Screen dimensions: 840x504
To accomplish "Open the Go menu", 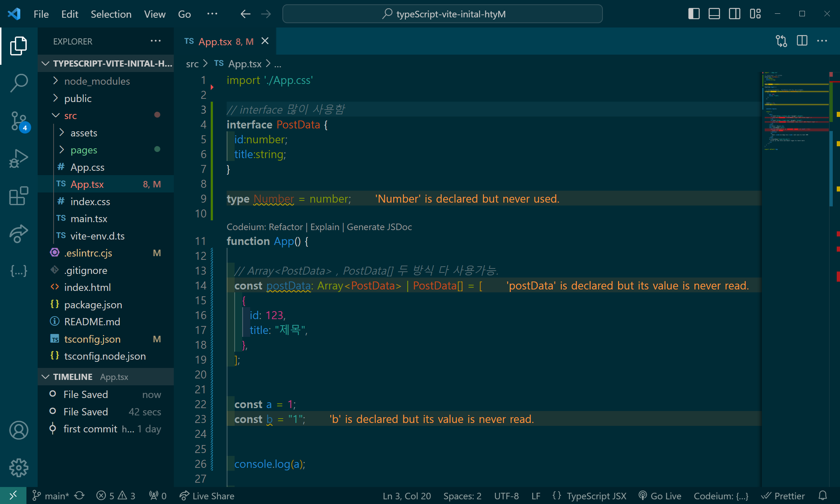I will click(184, 14).
